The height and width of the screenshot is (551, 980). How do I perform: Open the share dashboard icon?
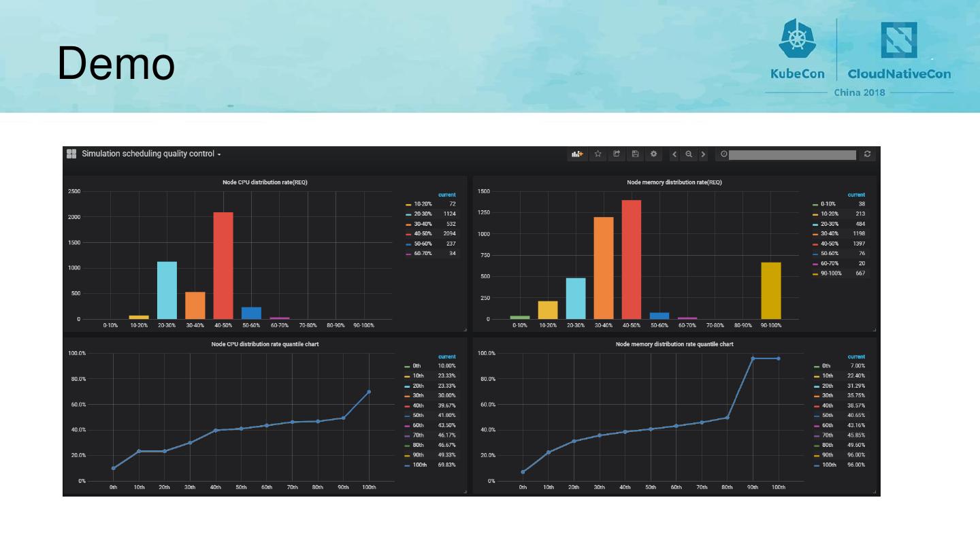[x=617, y=154]
